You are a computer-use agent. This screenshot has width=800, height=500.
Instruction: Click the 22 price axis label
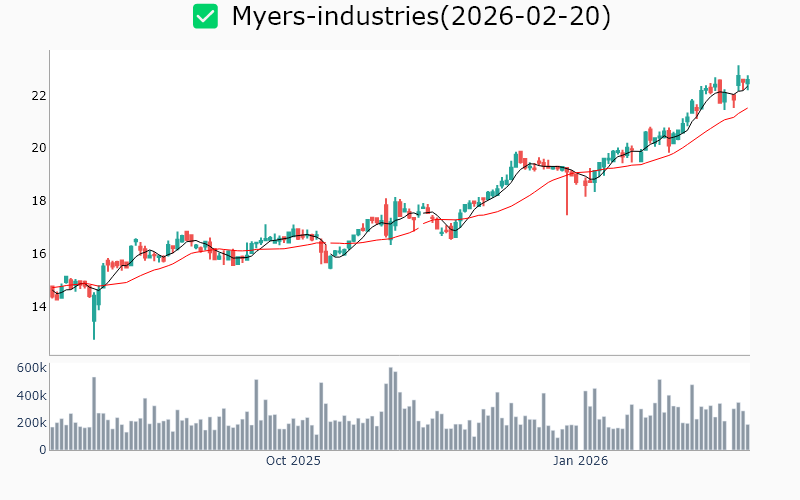coord(39,96)
